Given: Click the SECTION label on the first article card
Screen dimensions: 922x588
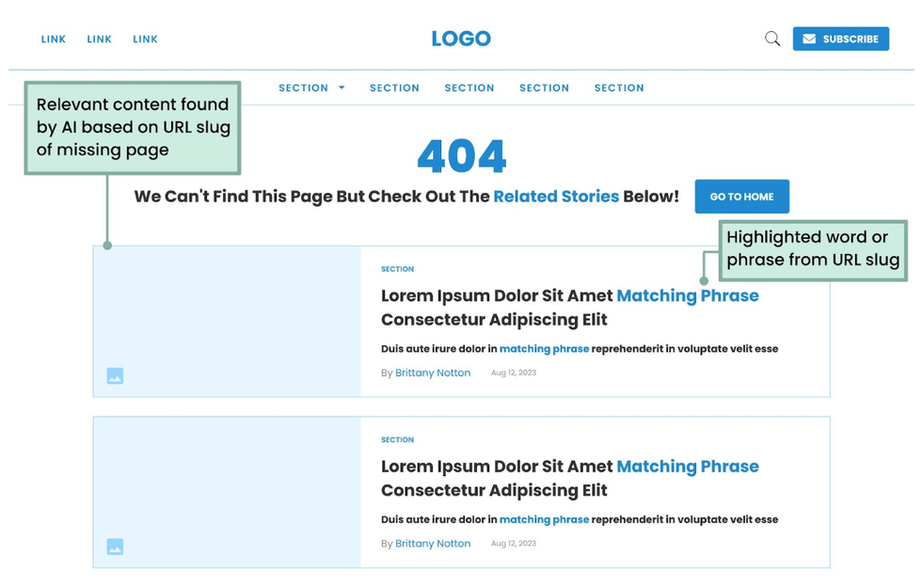Looking at the screenshot, I should point(397,269).
